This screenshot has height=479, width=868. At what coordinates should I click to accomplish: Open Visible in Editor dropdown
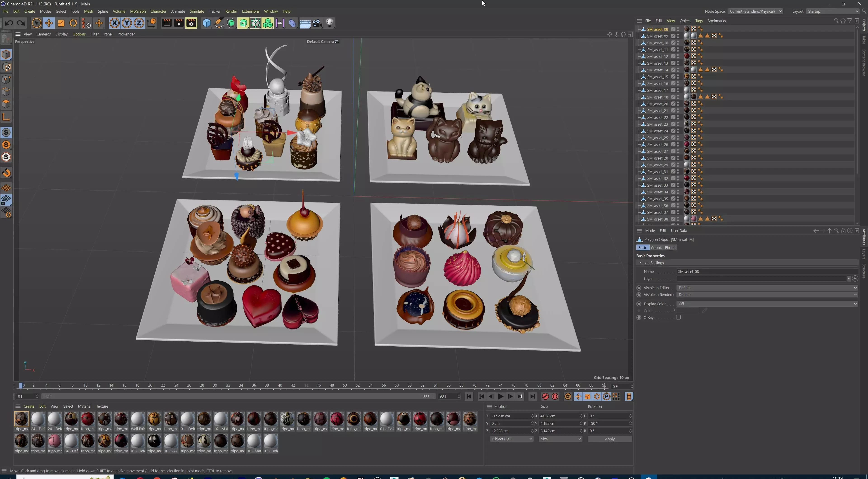tap(767, 288)
